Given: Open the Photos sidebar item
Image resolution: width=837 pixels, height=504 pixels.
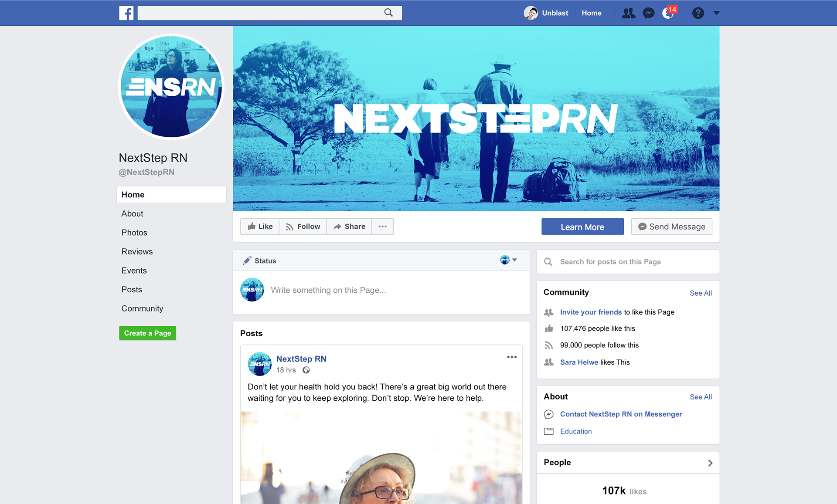Looking at the screenshot, I should (134, 233).
